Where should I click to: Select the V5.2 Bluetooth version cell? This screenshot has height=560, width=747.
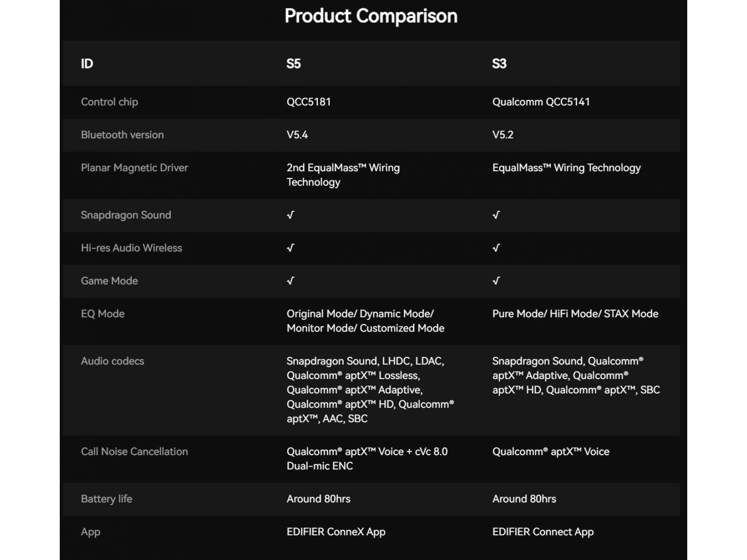coord(503,135)
